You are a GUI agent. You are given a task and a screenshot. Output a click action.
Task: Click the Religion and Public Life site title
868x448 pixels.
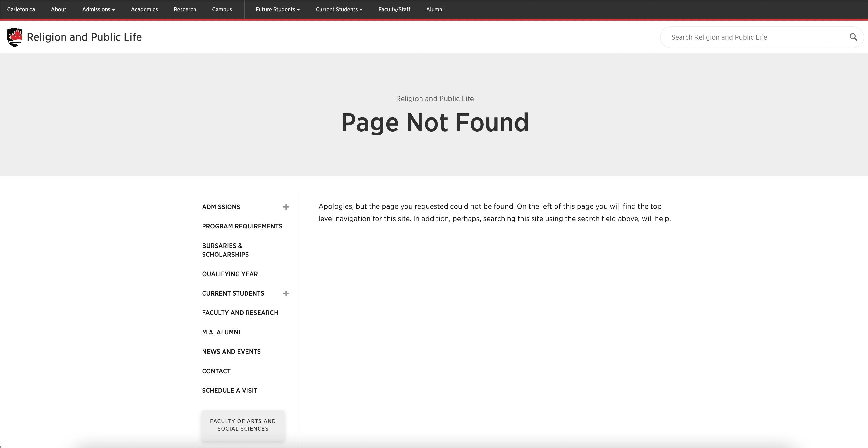pos(84,37)
